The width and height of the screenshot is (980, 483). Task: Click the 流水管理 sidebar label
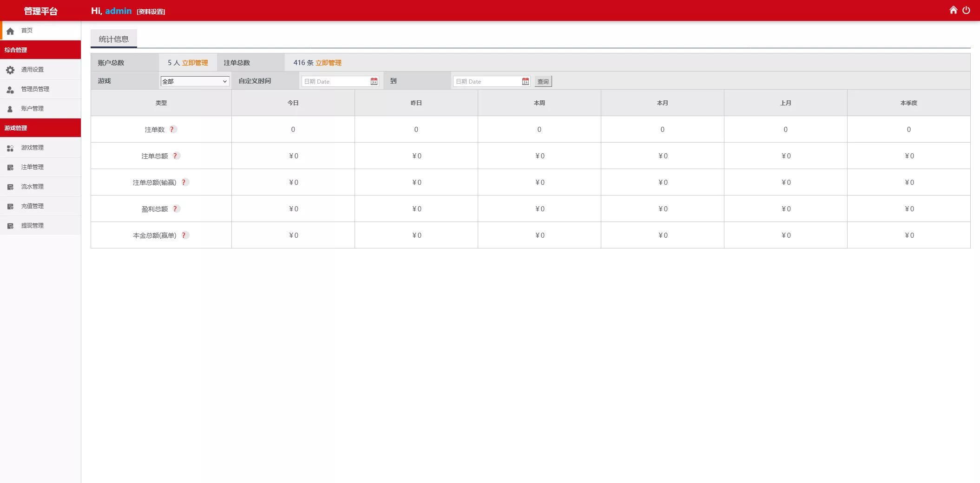(x=33, y=187)
